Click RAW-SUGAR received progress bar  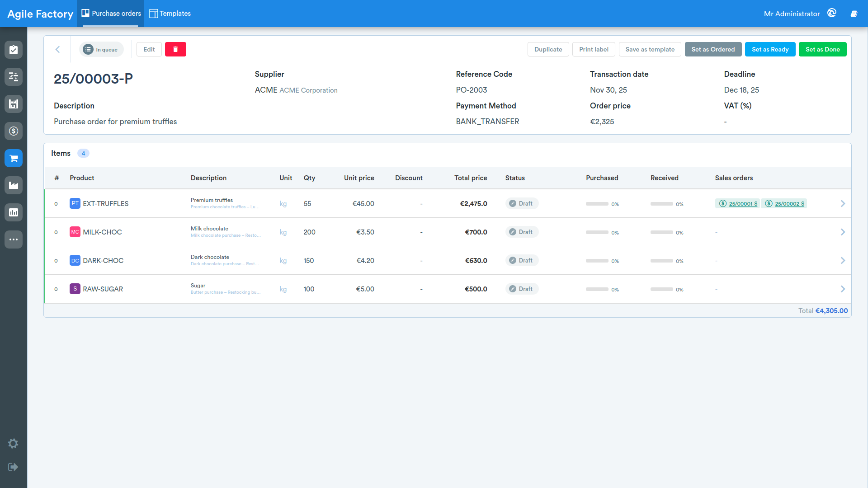(662, 289)
